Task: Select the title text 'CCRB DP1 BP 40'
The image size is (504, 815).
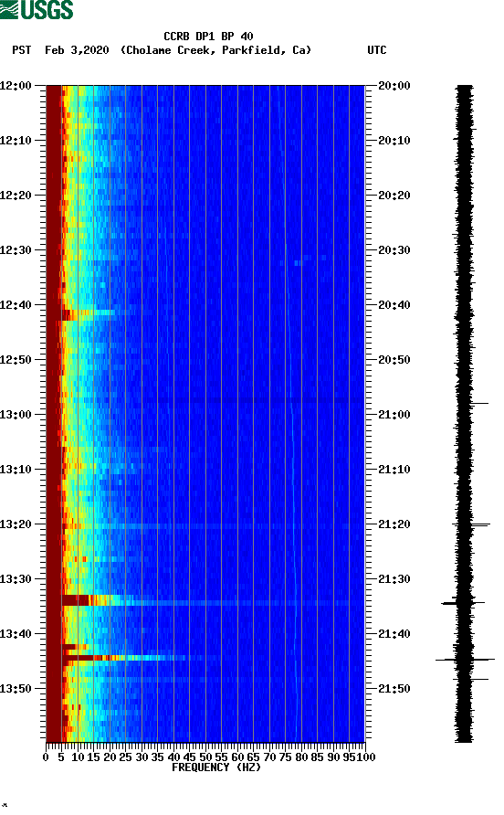Action: tap(208, 37)
